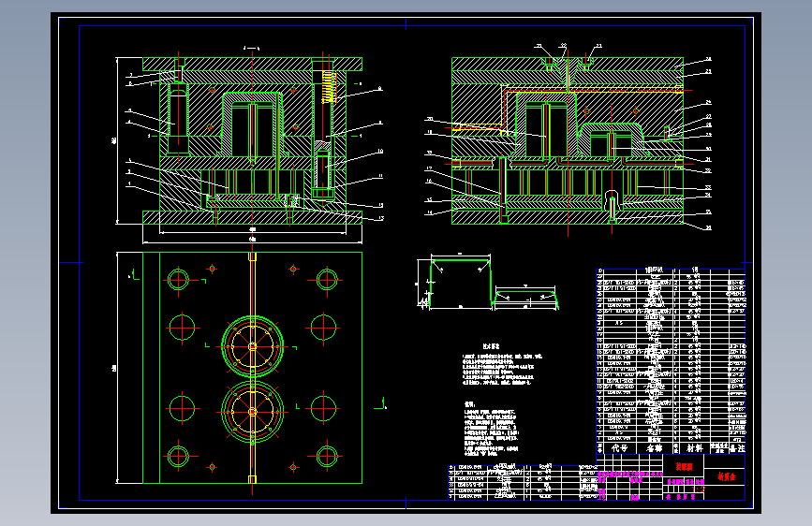Click the '备注' header in the parts list

(736, 448)
